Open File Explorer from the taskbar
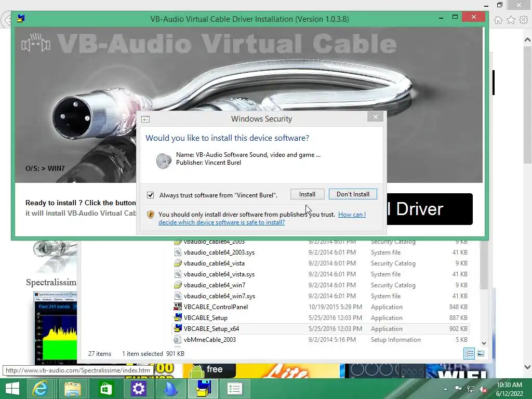 [x=73, y=389]
